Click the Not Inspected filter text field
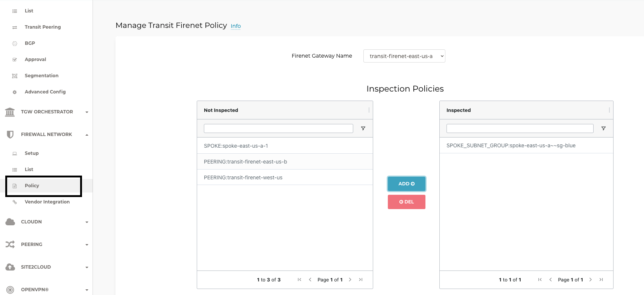This screenshot has width=644, height=295. coord(278,128)
